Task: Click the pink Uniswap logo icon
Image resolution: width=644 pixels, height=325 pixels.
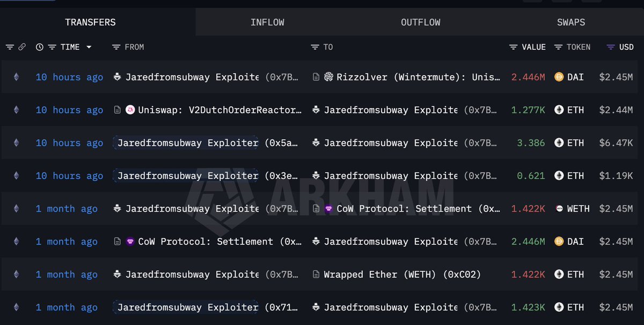Action: click(130, 110)
